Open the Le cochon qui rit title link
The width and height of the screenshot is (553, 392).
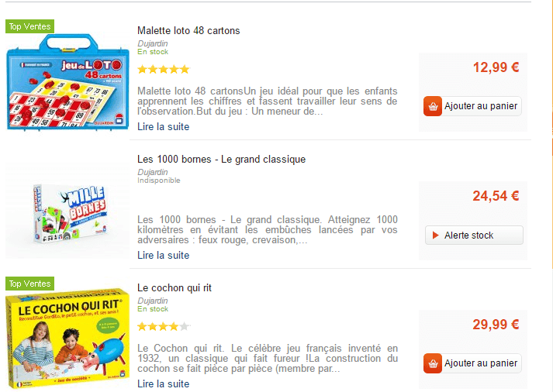(x=175, y=288)
